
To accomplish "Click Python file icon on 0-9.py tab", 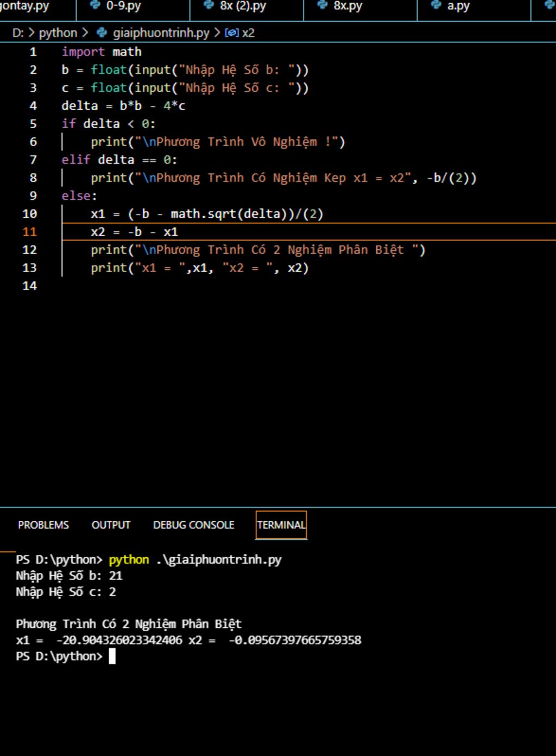I will coord(95,5).
